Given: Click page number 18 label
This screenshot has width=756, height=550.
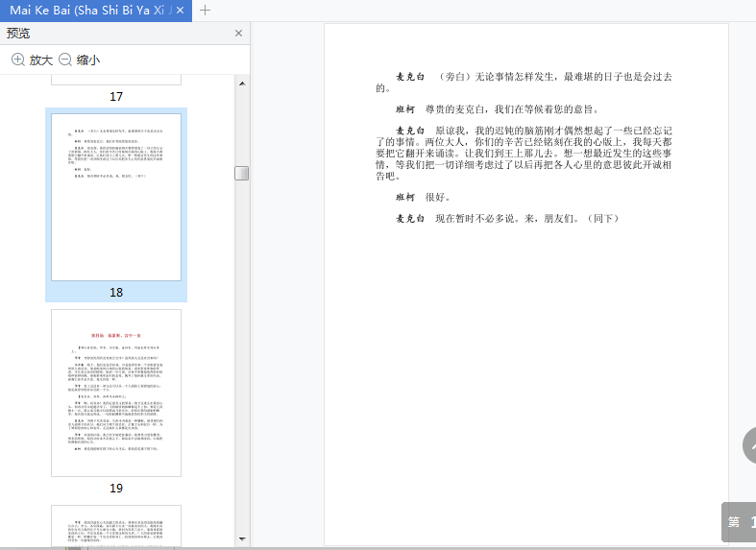Looking at the screenshot, I should 116,293.
